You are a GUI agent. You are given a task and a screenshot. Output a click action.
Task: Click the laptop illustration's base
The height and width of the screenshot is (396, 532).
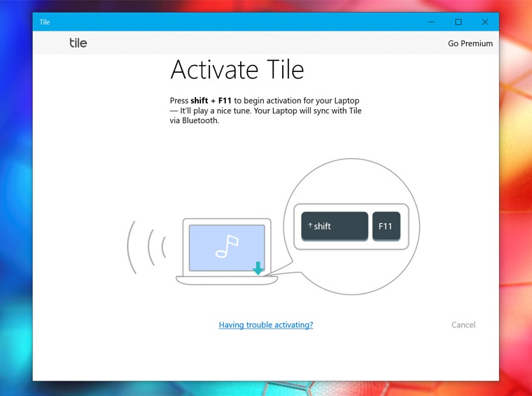coord(226,281)
